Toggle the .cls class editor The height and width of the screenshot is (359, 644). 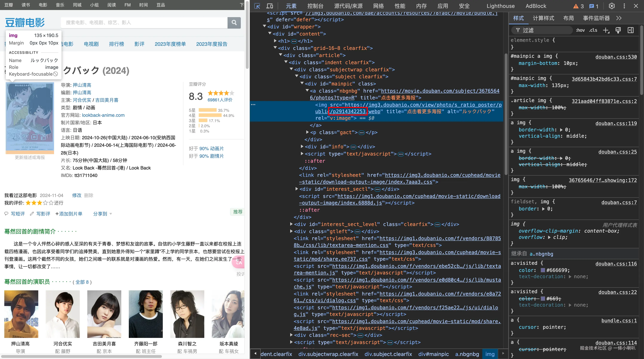(x=593, y=30)
